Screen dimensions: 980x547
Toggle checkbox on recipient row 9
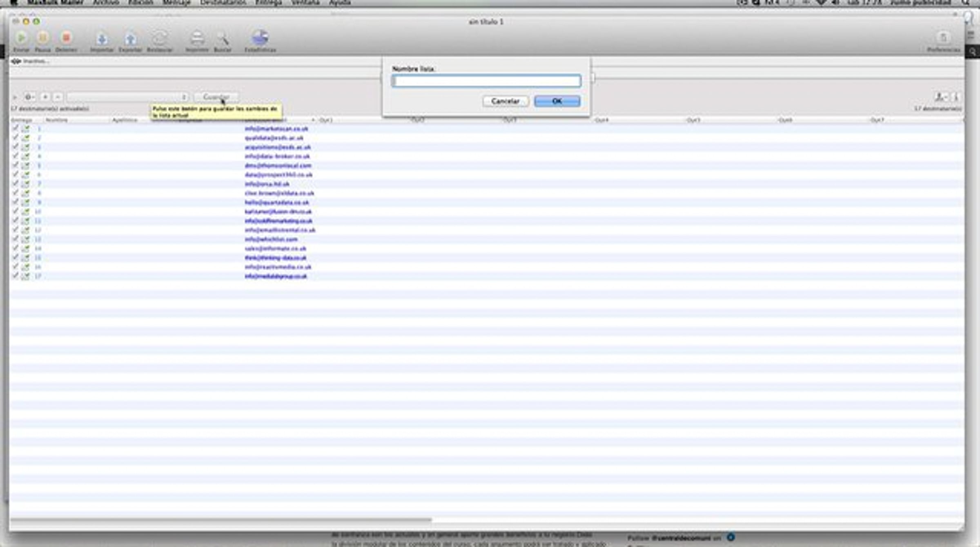coord(16,202)
